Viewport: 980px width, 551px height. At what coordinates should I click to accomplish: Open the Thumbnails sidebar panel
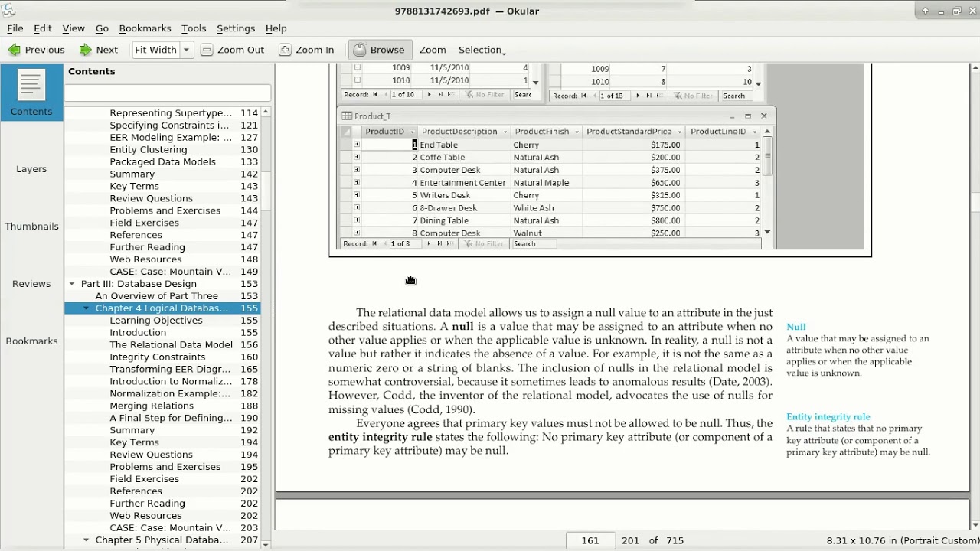coord(31,226)
